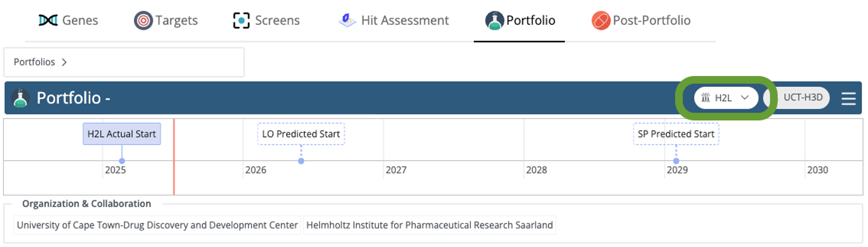Viewport: 868px width, 247px height.
Task: Click the Hit Assessment icon
Action: [347, 20]
